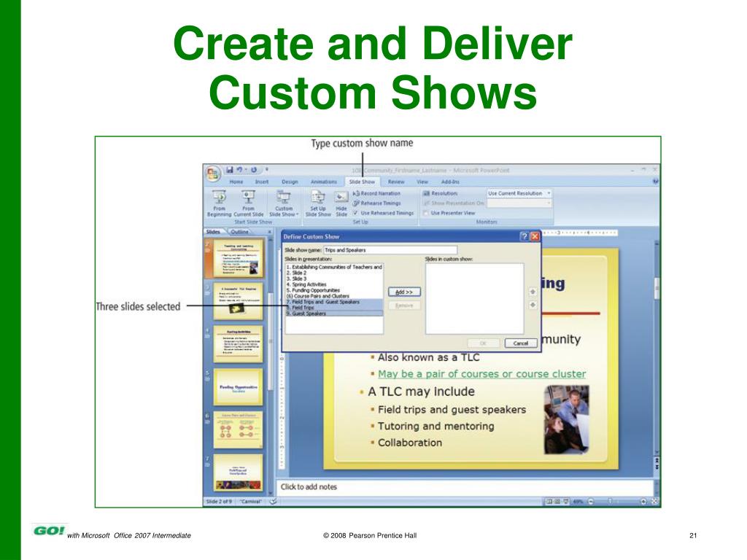Screen dimensions: 747x560
Task: Click the Slides in custom show listbox
Action: [474, 298]
